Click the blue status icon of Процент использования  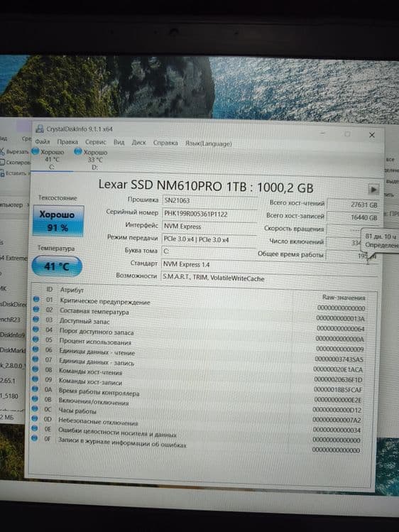point(35,339)
